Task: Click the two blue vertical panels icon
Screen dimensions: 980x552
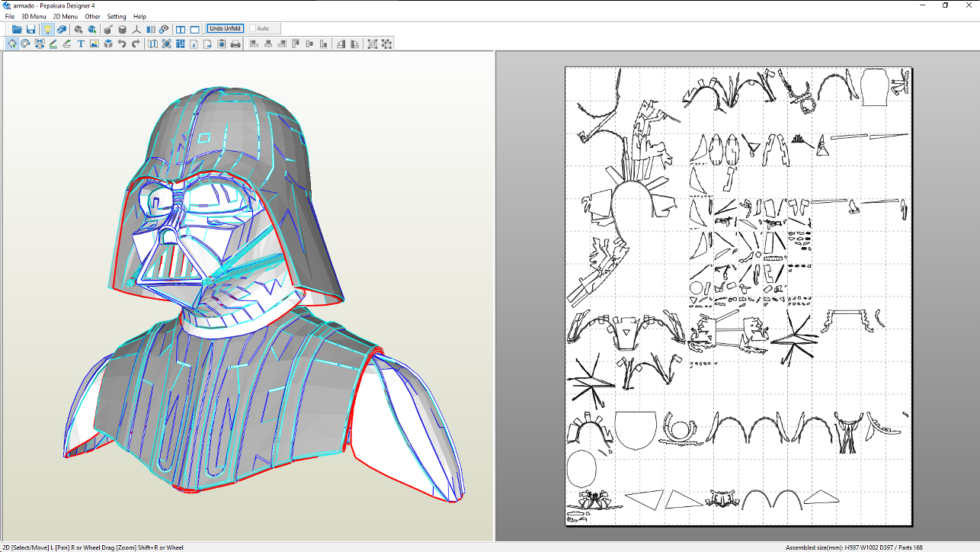Action: pyautogui.click(x=151, y=29)
